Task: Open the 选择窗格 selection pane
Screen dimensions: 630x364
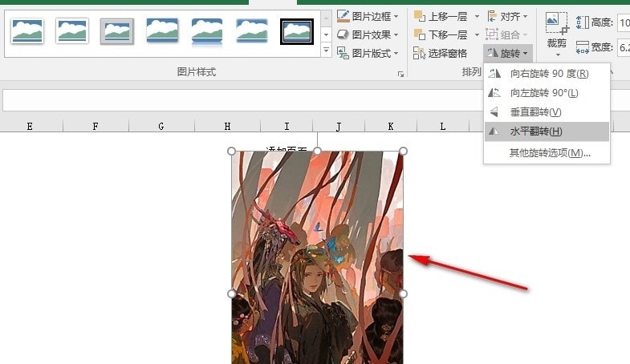Action: click(x=441, y=53)
